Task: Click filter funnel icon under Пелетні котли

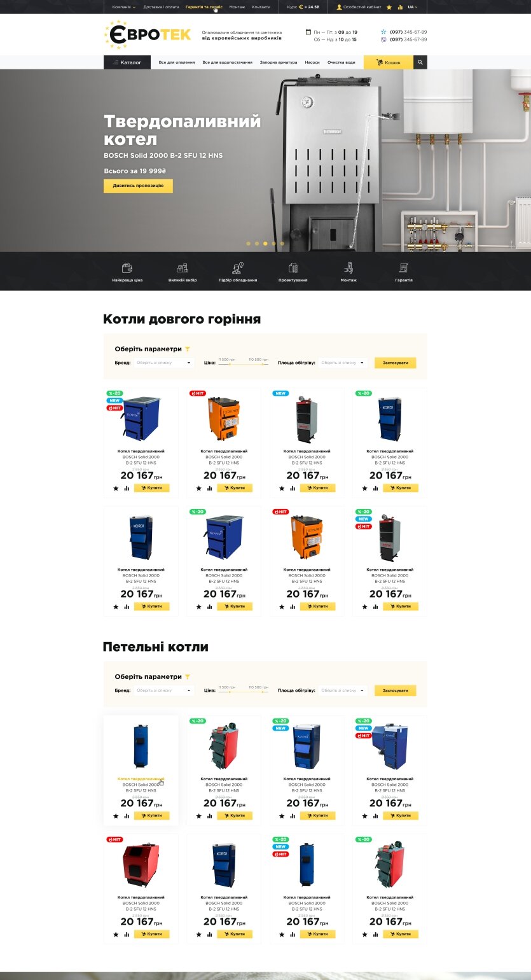Action: 188,677
